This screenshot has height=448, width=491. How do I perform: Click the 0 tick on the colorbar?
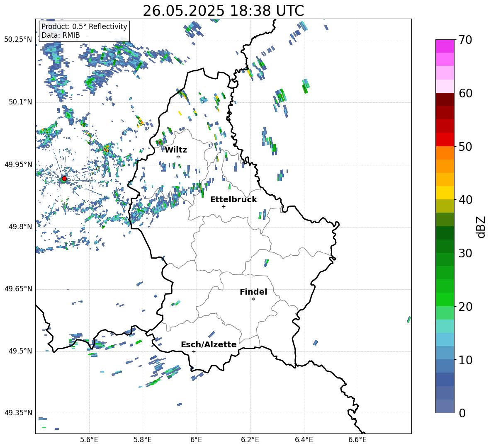tap(462, 413)
